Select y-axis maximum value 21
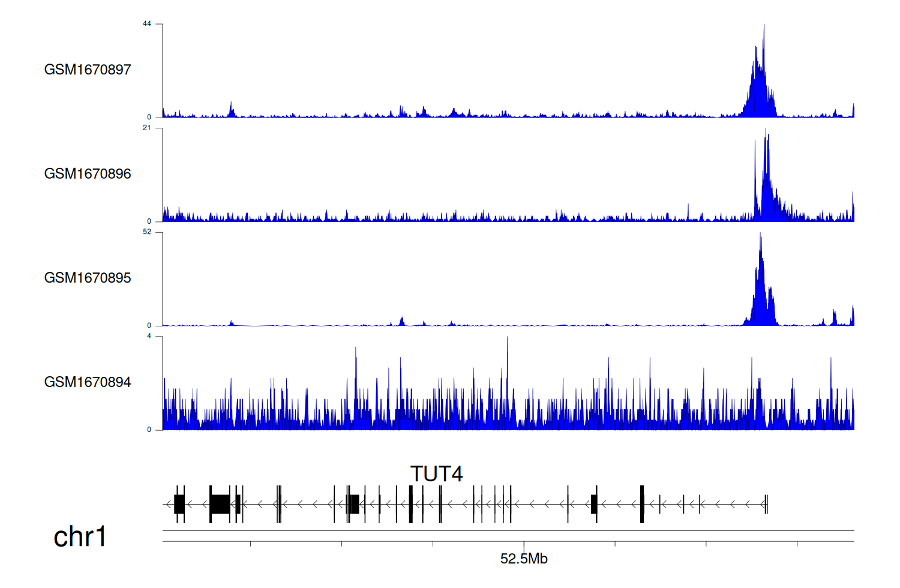Viewport: 900px width, 588px height. click(147, 128)
